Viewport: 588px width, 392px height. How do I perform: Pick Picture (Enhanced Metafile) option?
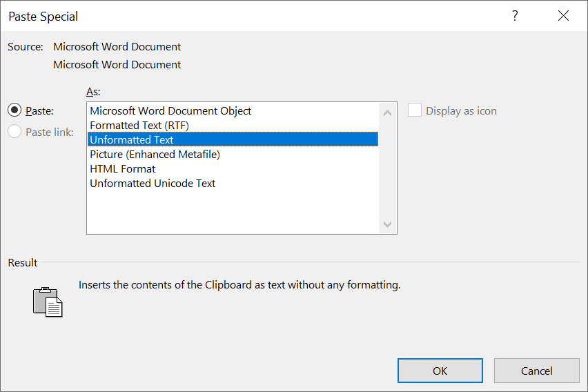tap(233, 154)
